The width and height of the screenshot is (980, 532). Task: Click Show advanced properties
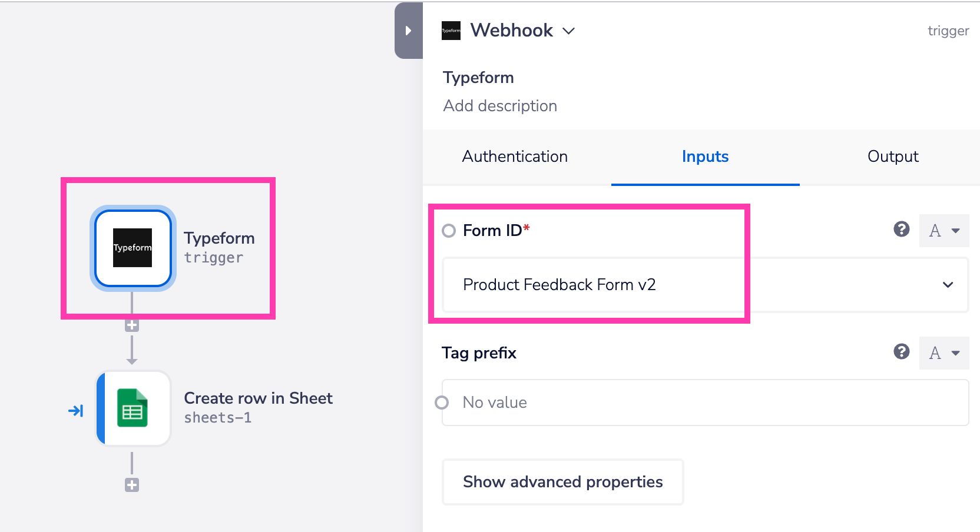point(562,481)
